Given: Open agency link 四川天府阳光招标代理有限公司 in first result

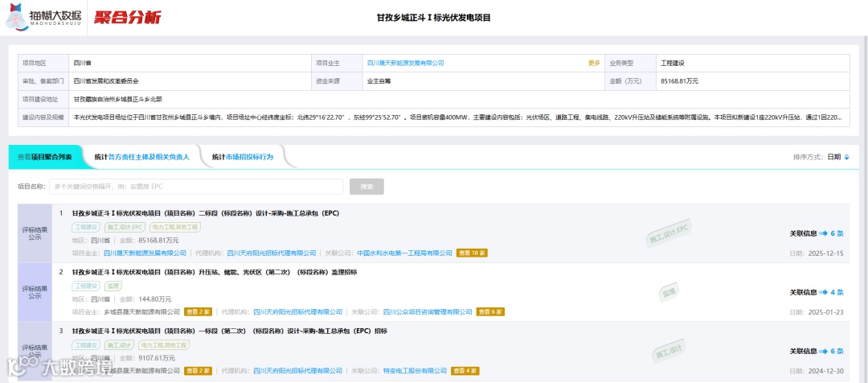Looking at the screenshot, I should [x=272, y=253].
